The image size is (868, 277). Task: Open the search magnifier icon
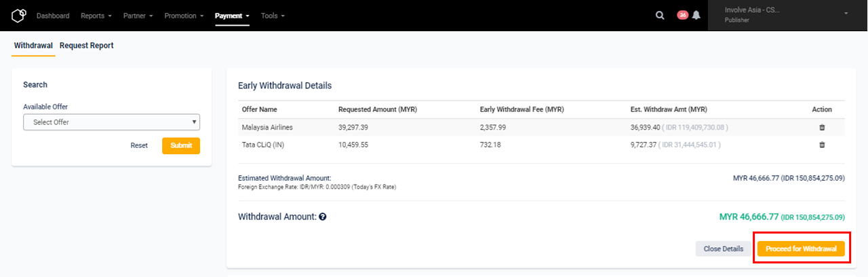tap(660, 15)
